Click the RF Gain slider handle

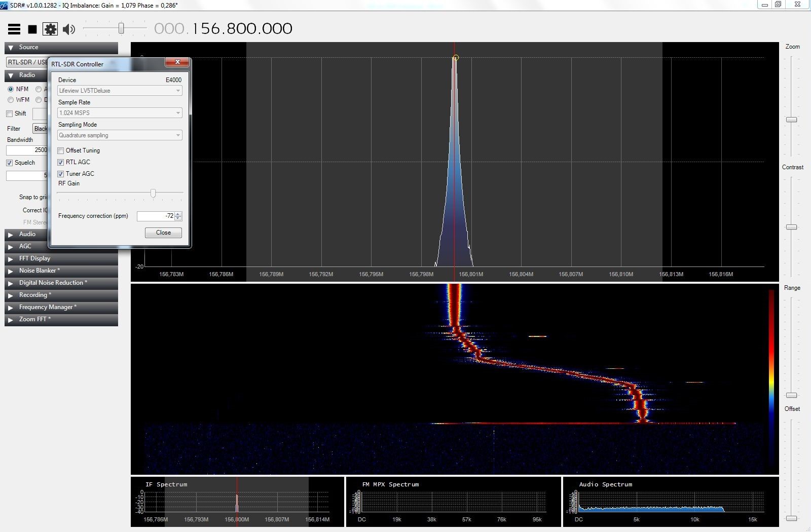(x=153, y=193)
